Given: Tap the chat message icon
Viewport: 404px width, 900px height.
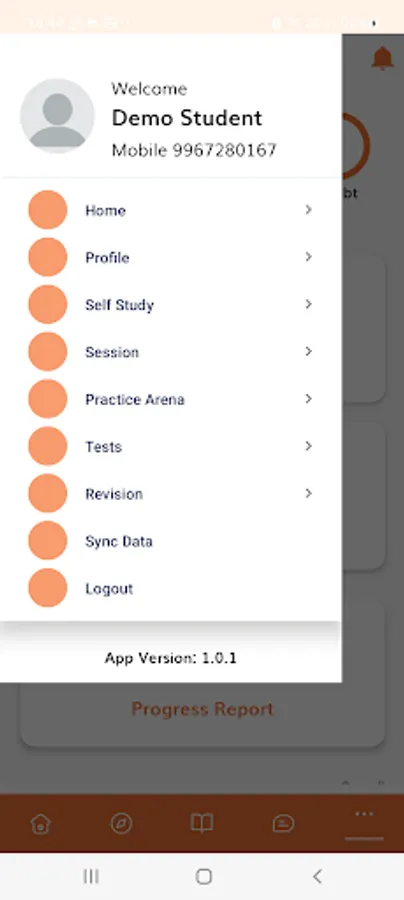Looking at the screenshot, I should tap(283, 824).
